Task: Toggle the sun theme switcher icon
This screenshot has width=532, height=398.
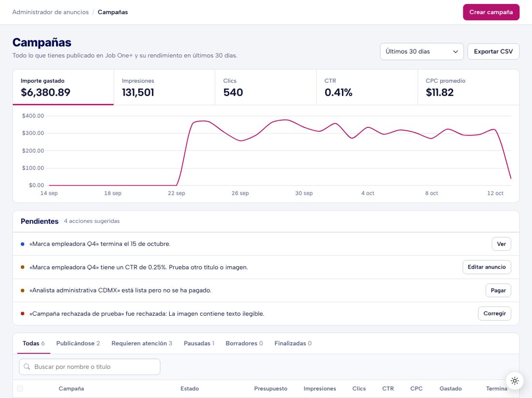Action: pyautogui.click(x=515, y=381)
